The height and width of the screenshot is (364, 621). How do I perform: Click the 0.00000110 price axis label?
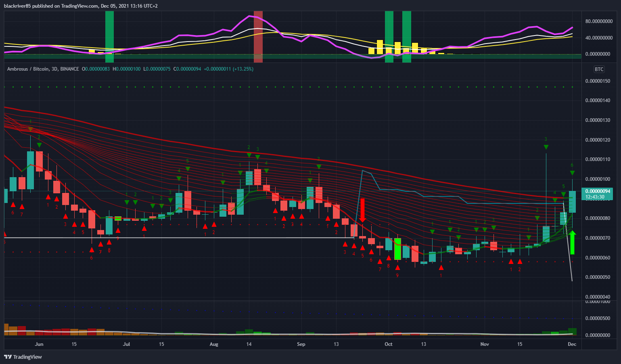coord(598,159)
